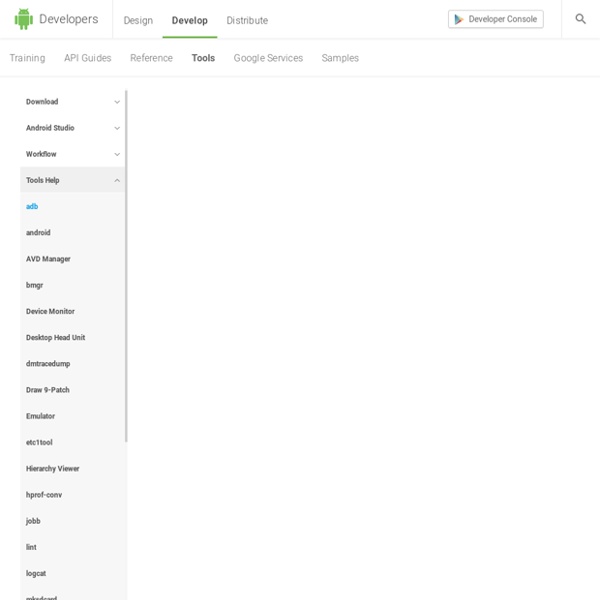
Task: Open API Guides section
Action: [88, 58]
